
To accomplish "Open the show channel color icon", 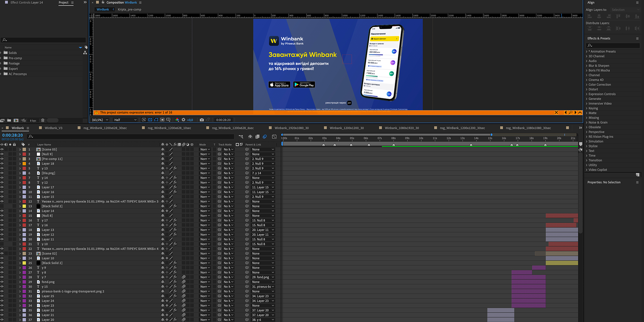I will click(x=177, y=120).
